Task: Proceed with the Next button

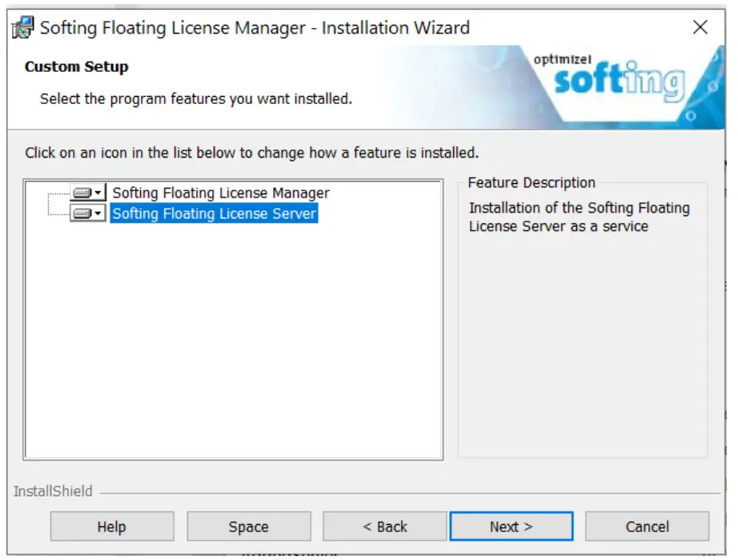Action: point(511,526)
